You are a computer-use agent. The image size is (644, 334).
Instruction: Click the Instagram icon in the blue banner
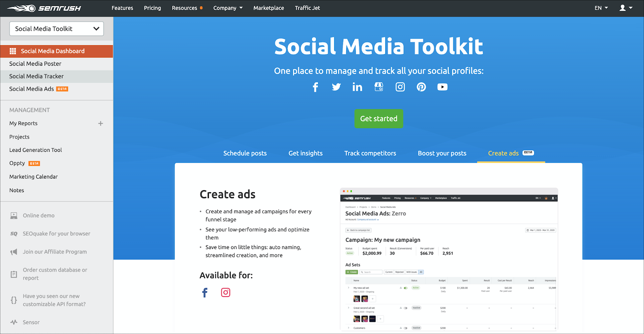[x=400, y=87]
